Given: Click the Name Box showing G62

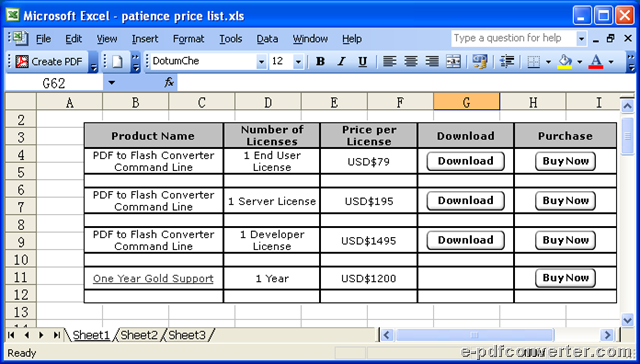Looking at the screenshot, I should (x=54, y=83).
